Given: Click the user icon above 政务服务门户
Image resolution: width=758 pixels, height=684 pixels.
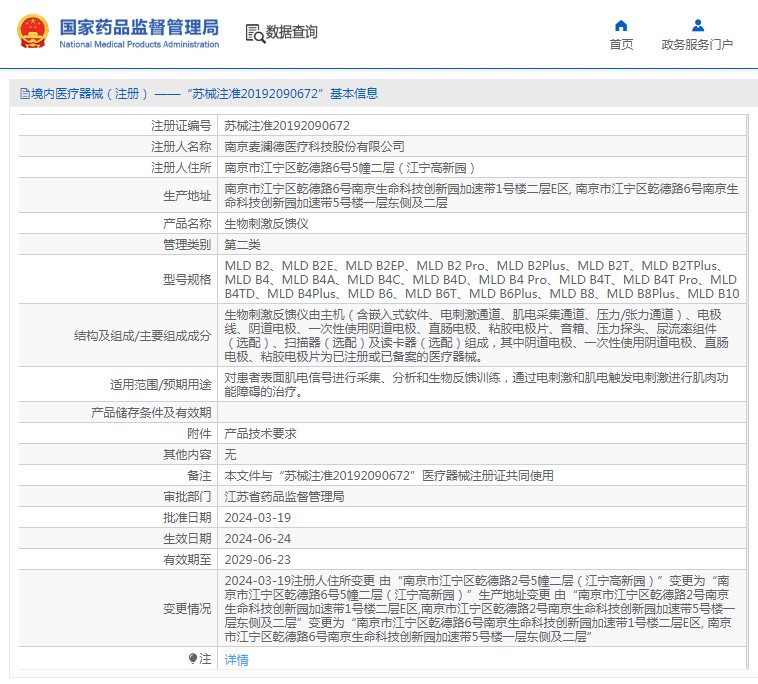Looking at the screenshot, I should pos(697,25).
